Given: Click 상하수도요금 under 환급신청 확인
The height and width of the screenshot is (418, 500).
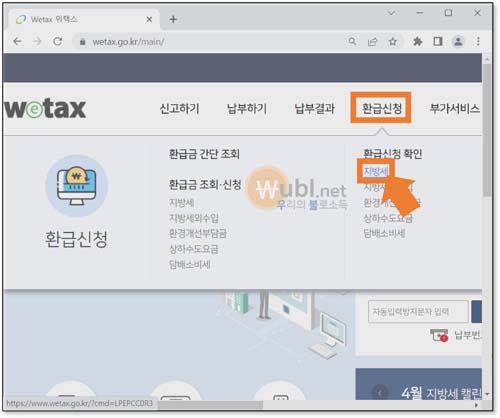Looking at the screenshot, I should (x=388, y=218).
